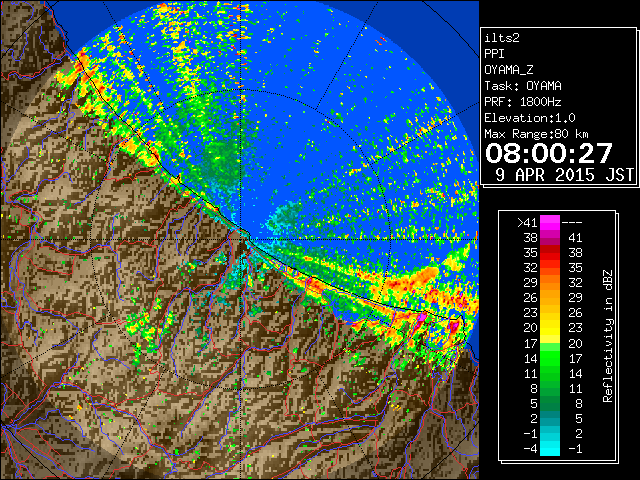Screen dimensions: 640x480
Task: Pick the bright magenta >41 dBZ swatch
Action: click(550, 223)
